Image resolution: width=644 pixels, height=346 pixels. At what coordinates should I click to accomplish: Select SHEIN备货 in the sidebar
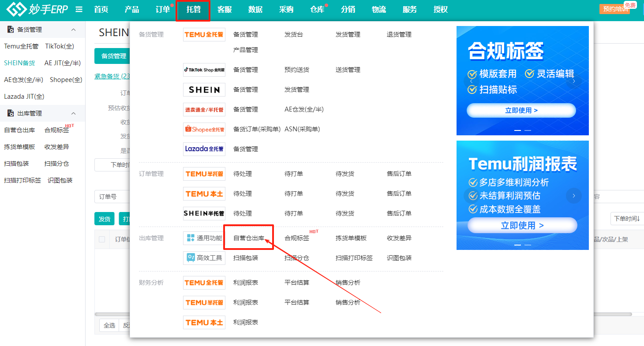click(x=19, y=63)
